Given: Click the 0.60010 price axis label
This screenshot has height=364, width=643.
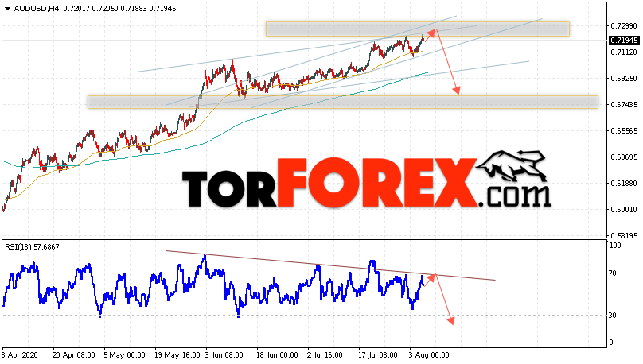Looking at the screenshot, I should (x=624, y=210).
